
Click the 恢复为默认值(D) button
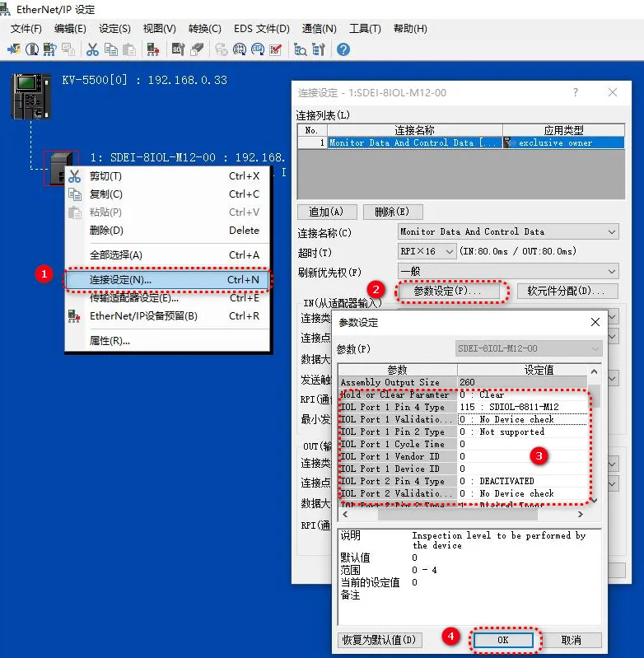point(380,640)
